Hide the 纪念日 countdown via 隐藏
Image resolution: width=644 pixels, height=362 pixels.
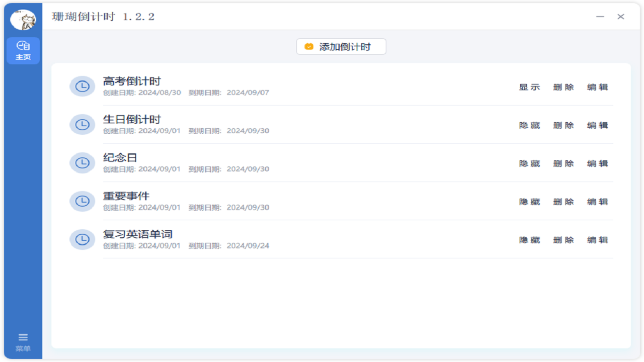pyautogui.click(x=529, y=163)
